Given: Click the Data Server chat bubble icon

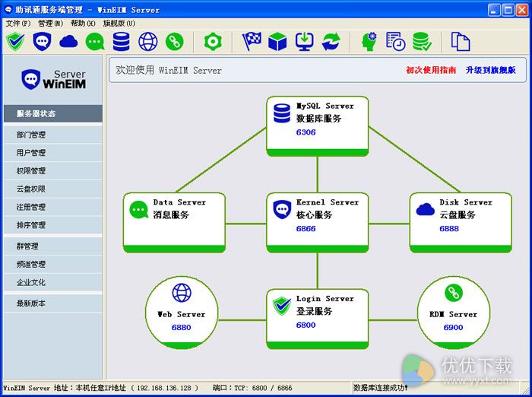Looking at the screenshot, I should click(x=139, y=210).
